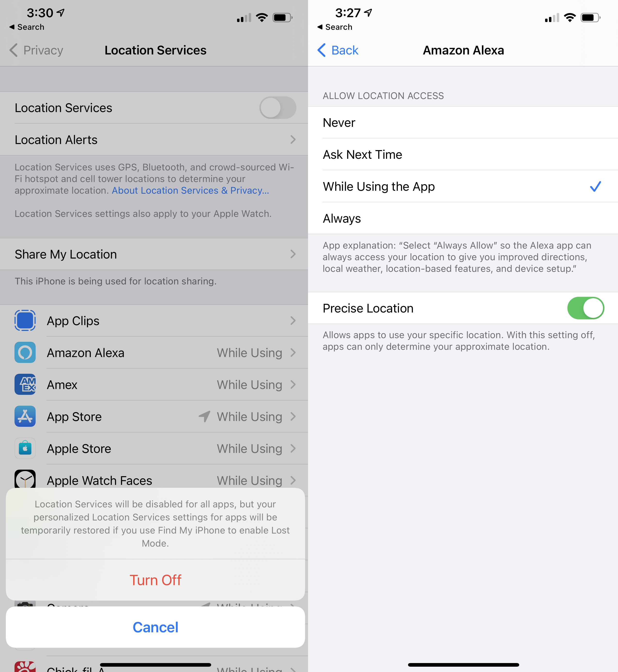The image size is (618, 672).
Task: Tap the Apple Store icon
Action: pos(25,448)
